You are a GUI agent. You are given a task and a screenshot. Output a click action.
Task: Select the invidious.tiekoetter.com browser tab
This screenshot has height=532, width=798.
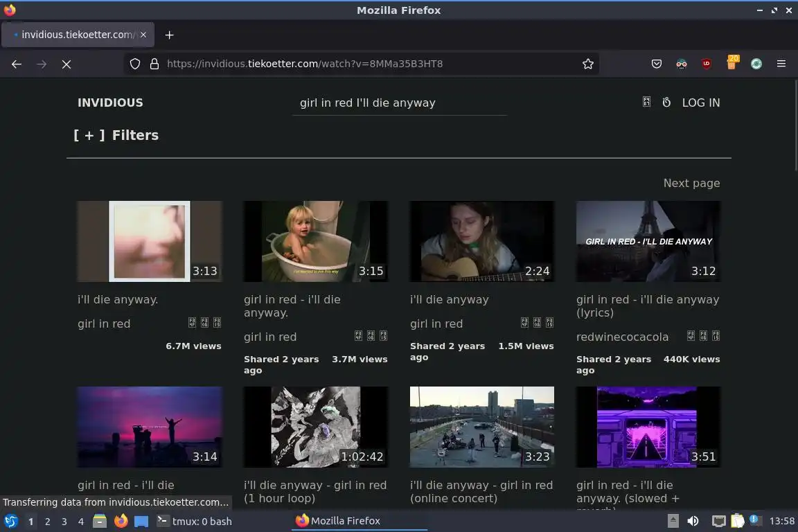78,35
